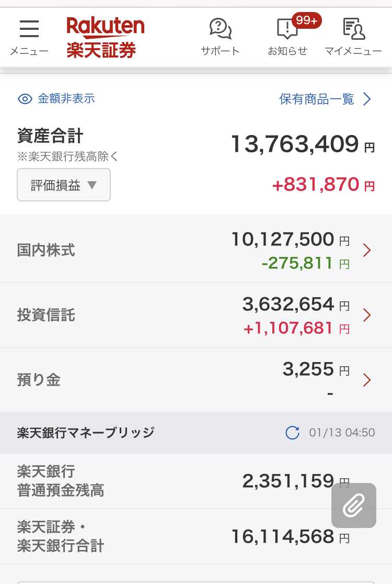Expand 預り金 row chevron
The width and height of the screenshot is (392, 584).
367,380
